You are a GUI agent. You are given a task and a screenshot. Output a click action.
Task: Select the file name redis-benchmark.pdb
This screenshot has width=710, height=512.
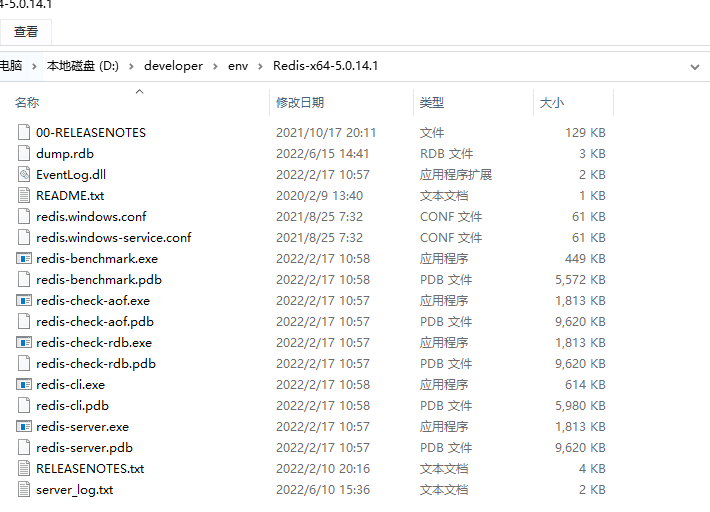coord(99,280)
